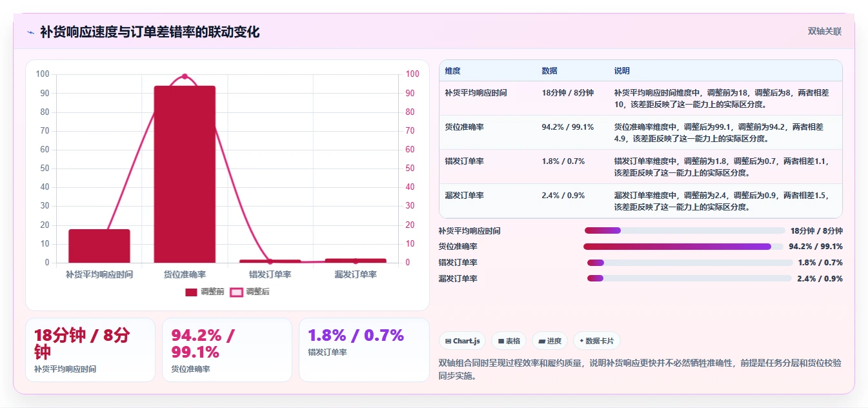Click the 补货平均响应时间 bar in chart

point(99,246)
